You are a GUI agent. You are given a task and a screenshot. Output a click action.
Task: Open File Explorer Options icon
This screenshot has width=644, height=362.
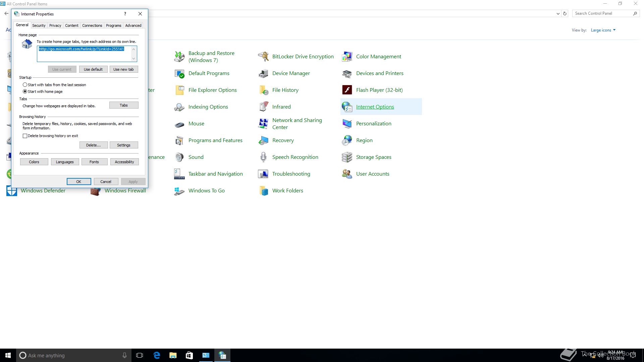[179, 90]
